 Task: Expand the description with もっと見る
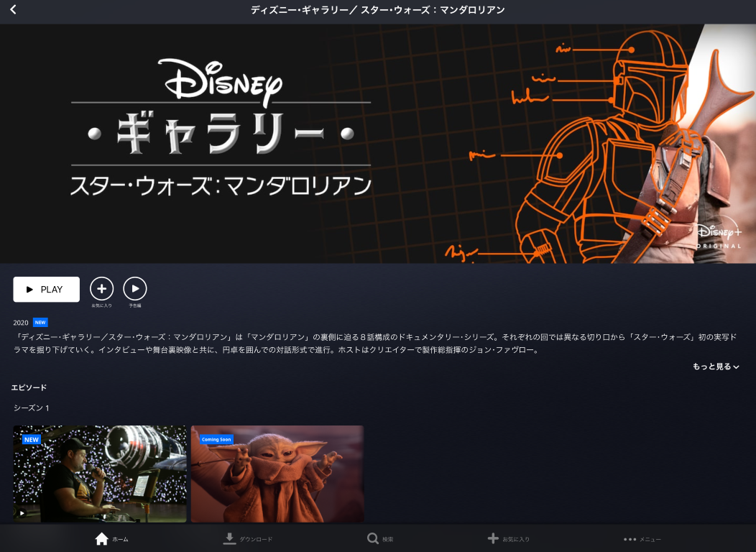click(x=715, y=367)
